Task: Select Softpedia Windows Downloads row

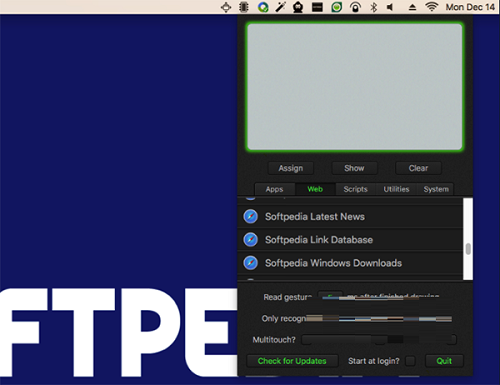Action: click(350, 263)
